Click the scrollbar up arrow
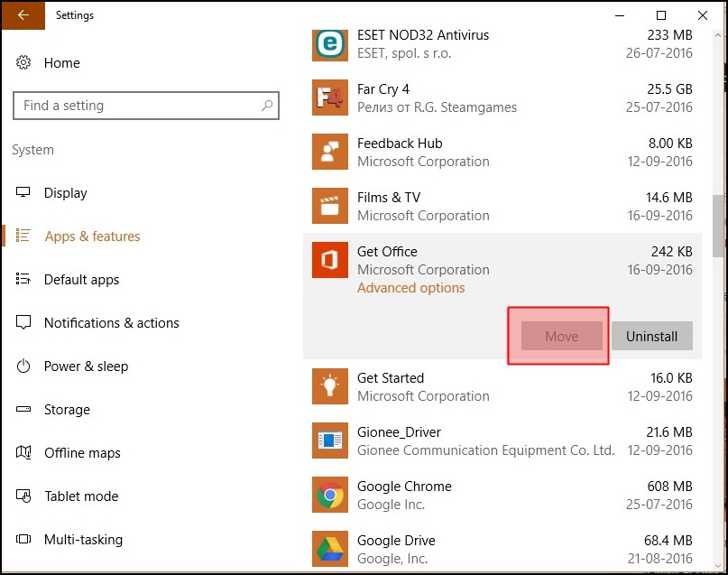The image size is (728, 575). 718,35
